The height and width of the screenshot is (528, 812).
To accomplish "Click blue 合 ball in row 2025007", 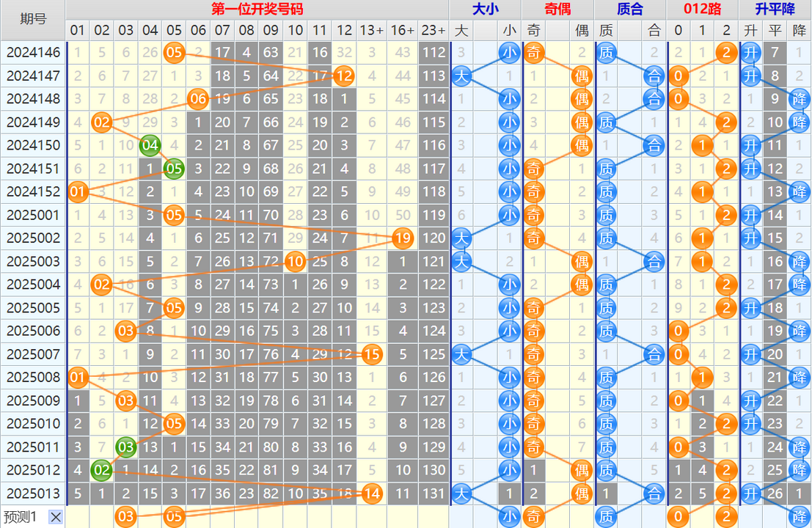I will (654, 355).
